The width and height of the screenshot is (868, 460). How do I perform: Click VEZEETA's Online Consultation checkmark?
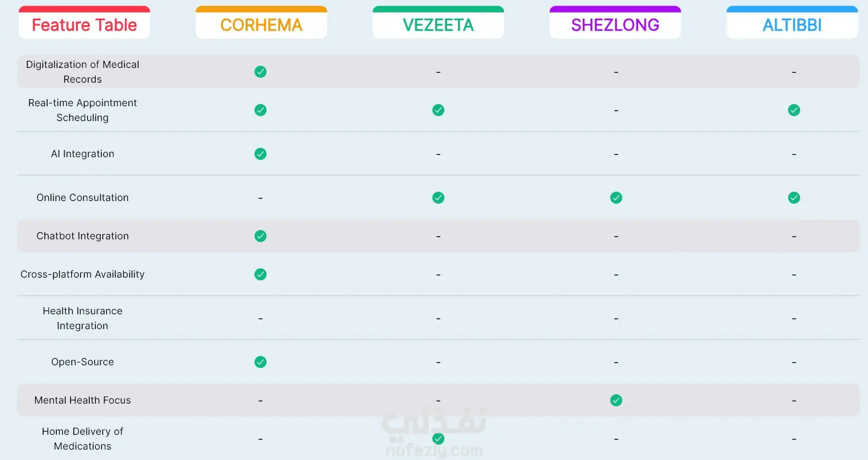click(x=438, y=198)
